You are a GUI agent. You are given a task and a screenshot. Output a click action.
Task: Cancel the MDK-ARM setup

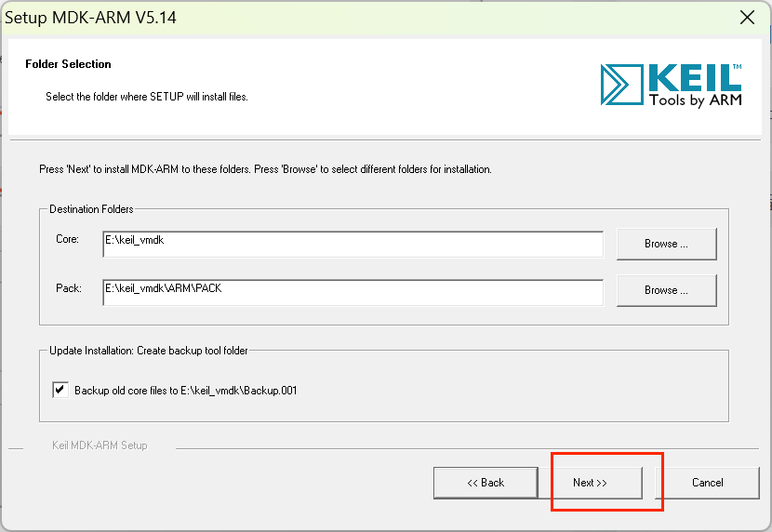click(708, 483)
